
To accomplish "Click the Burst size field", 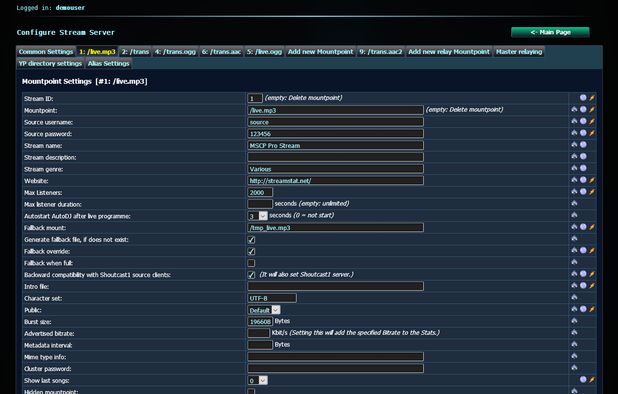I will [x=260, y=322].
